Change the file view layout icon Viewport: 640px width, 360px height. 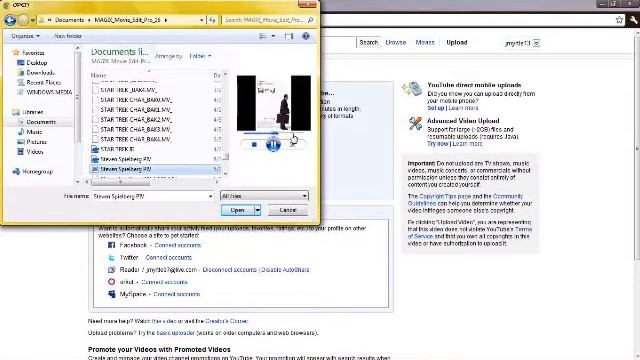tap(263, 36)
